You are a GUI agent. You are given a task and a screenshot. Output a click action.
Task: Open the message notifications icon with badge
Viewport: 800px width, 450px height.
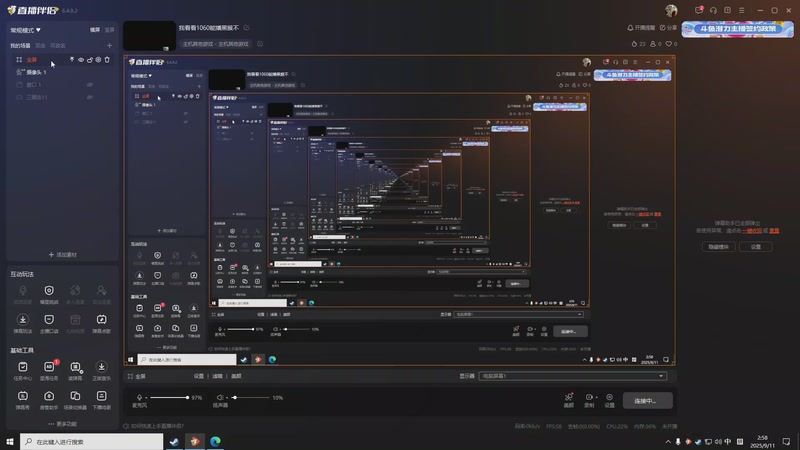699,10
